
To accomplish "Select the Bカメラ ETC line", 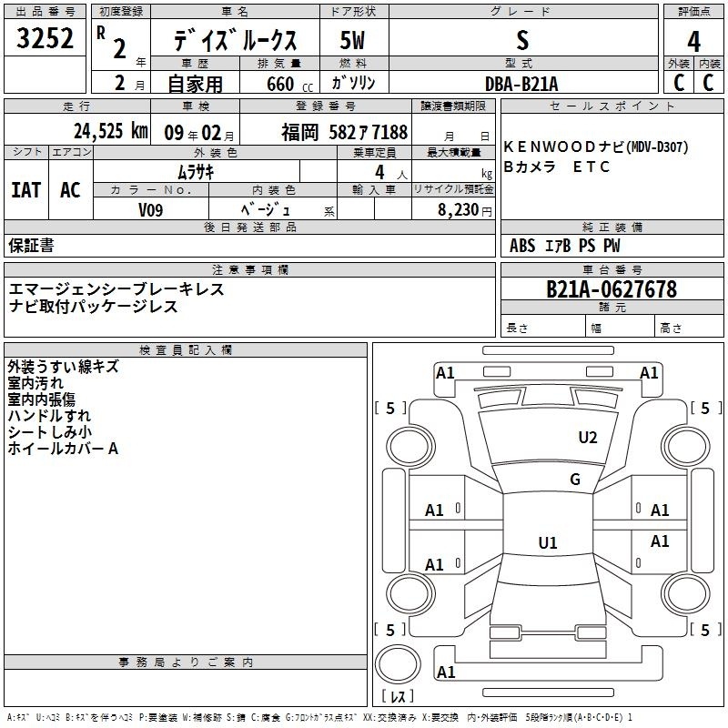I will click(556, 167).
